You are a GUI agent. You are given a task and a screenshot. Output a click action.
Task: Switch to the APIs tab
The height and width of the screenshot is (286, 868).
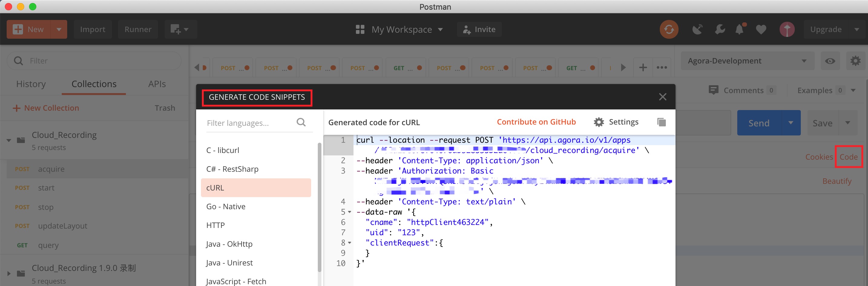click(x=157, y=84)
